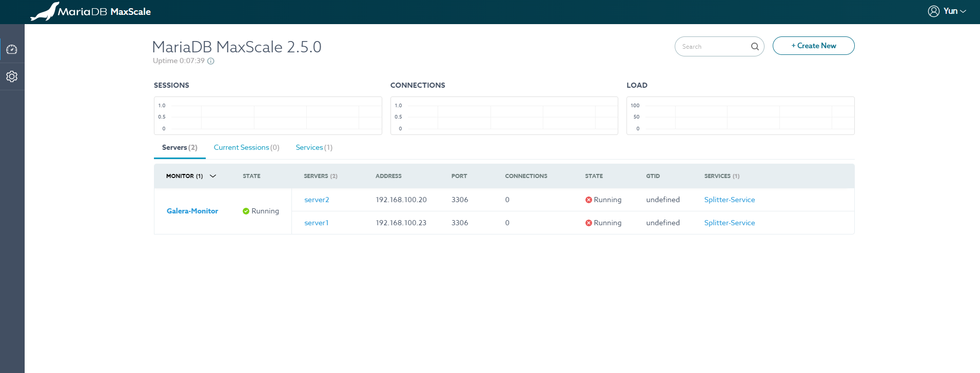
Task: Click the connections count 0 for server1
Action: point(507,223)
